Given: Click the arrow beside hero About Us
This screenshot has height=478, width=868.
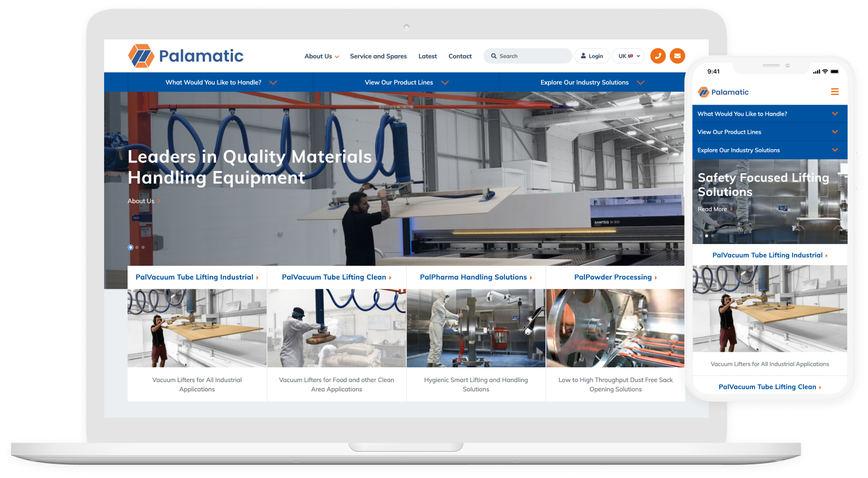Looking at the screenshot, I should [x=158, y=201].
